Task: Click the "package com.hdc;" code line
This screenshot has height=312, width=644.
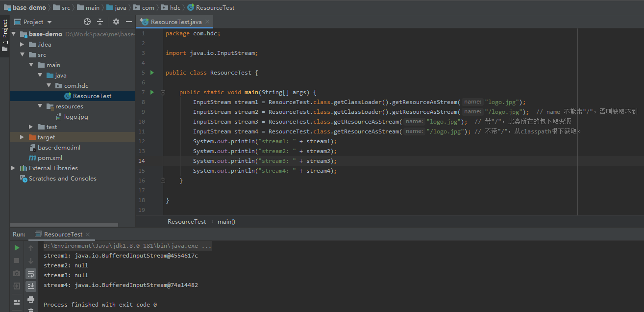Action: pos(193,33)
